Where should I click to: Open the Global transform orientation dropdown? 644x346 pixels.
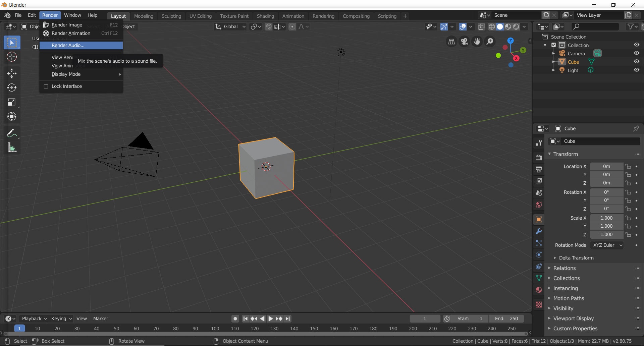pos(230,26)
